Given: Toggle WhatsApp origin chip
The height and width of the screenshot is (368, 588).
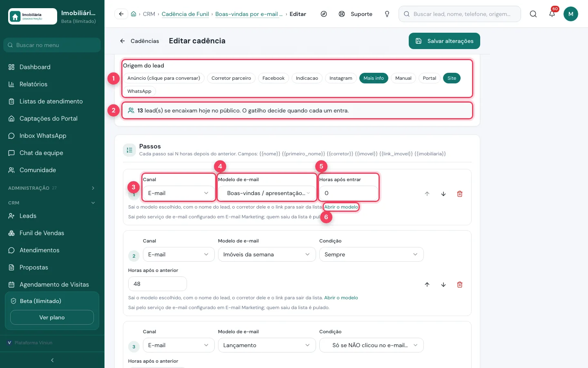Looking at the screenshot, I should (139, 91).
